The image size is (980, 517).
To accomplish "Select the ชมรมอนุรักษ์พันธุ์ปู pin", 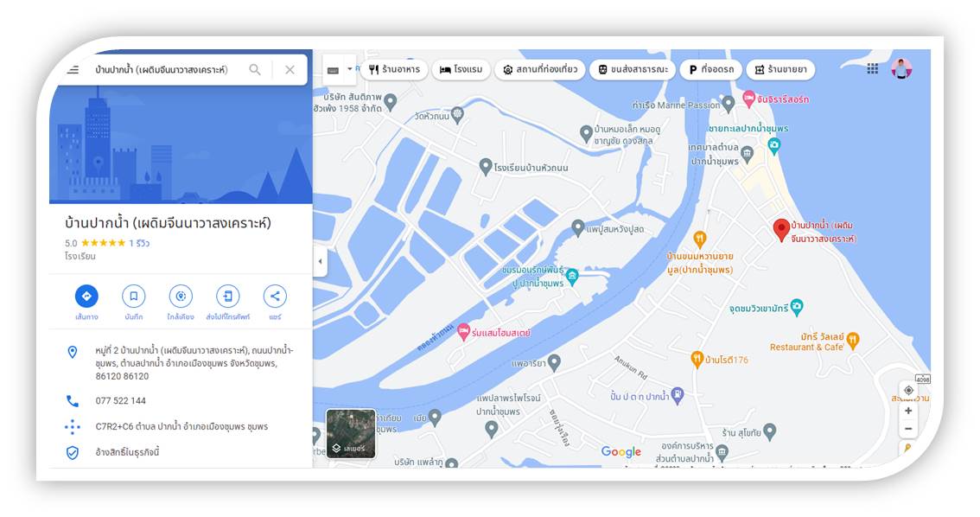I will [572, 276].
